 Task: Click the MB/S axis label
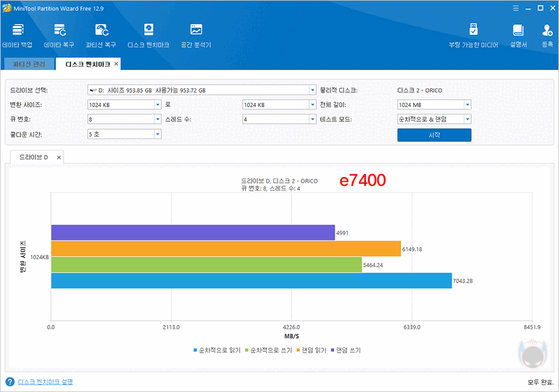click(292, 336)
